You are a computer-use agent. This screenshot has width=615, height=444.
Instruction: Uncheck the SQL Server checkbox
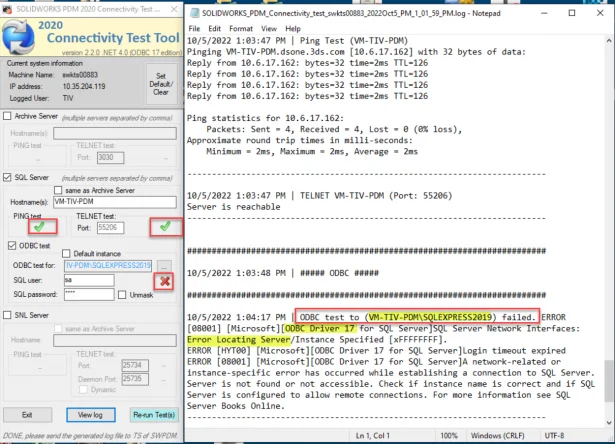click(x=8, y=176)
